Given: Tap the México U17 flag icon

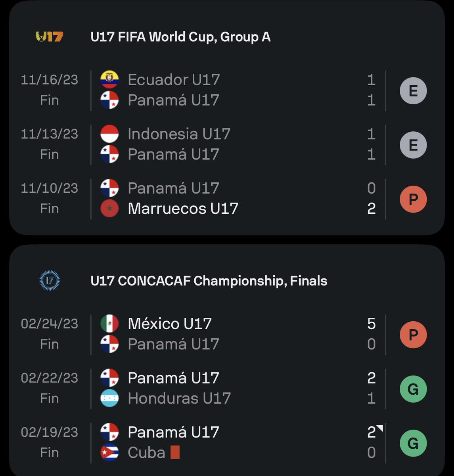Looking at the screenshot, I should (x=109, y=324).
